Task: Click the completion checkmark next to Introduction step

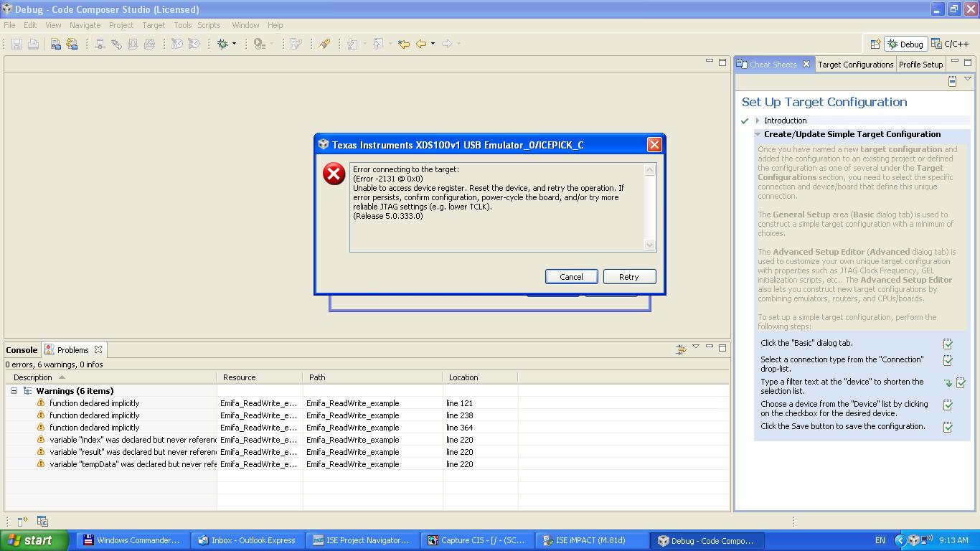Action: 746,120
